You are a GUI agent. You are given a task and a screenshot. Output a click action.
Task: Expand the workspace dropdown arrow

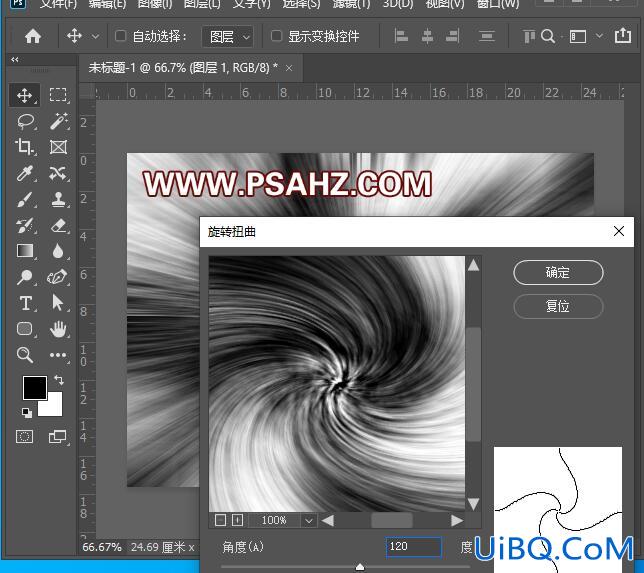pyautogui.click(x=599, y=36)
